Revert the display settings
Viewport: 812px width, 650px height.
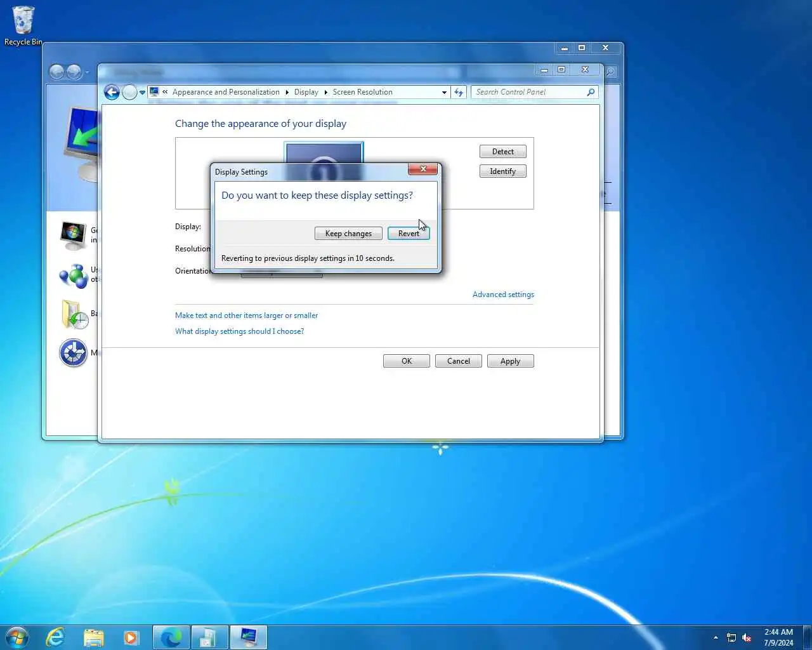[409, 234]
